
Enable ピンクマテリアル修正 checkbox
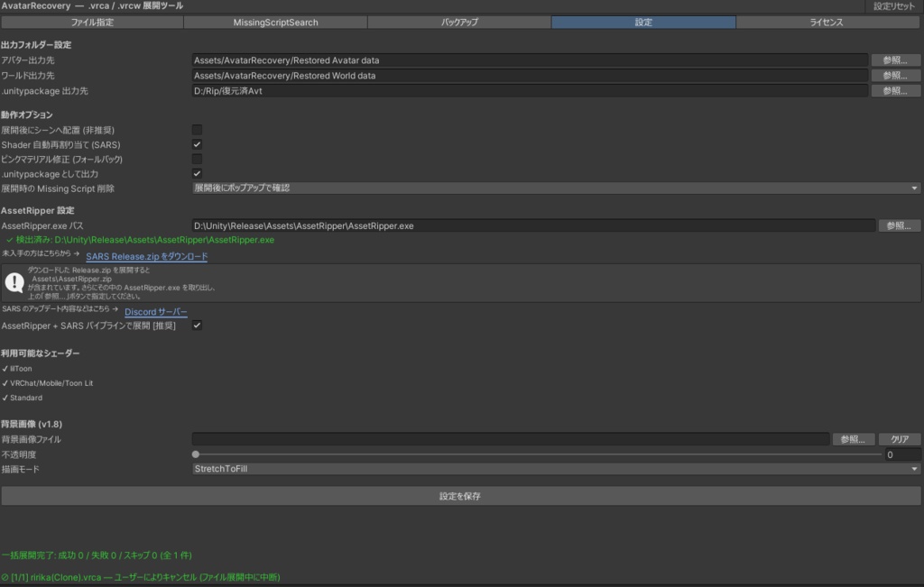[197, 159]
